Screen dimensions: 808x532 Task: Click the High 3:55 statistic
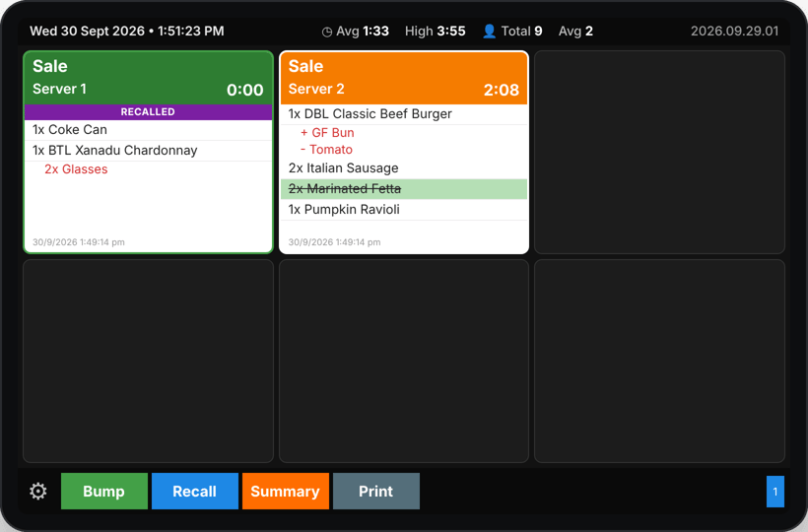[435, 32]
